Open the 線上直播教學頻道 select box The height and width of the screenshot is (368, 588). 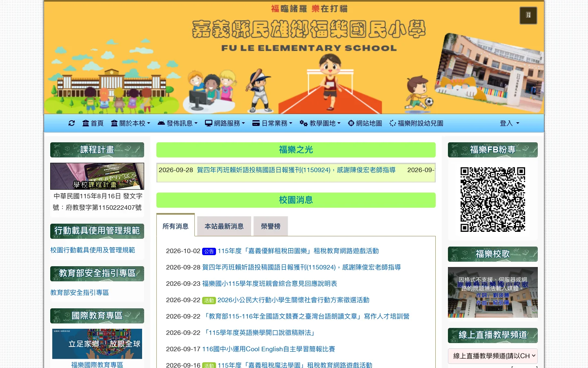[493, 356]
